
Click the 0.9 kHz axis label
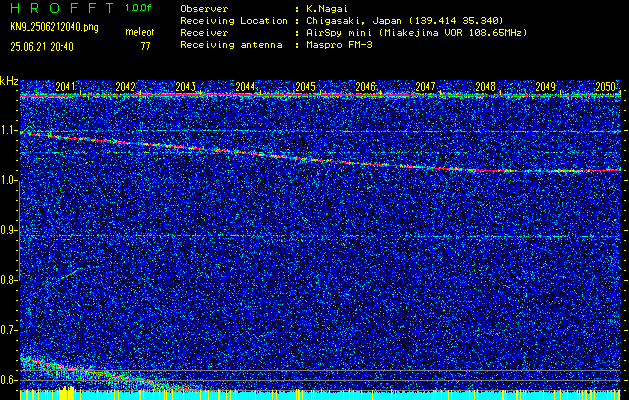pyautogui.click(x=9, y=230)
